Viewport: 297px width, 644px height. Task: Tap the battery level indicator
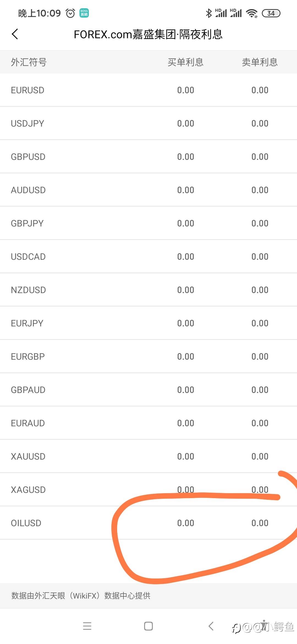[271, 13]
